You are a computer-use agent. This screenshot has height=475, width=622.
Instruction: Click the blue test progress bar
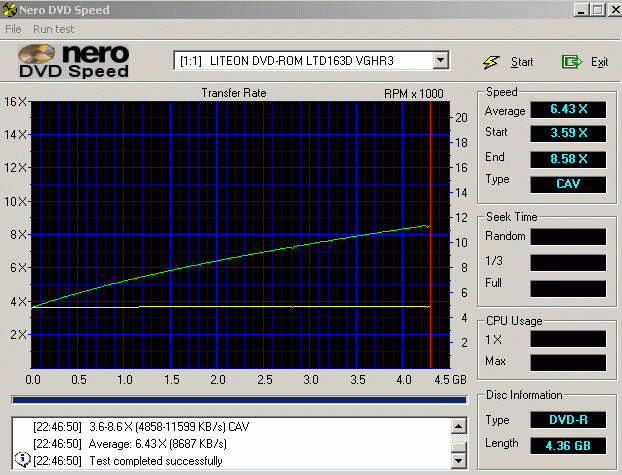(239, 400)
